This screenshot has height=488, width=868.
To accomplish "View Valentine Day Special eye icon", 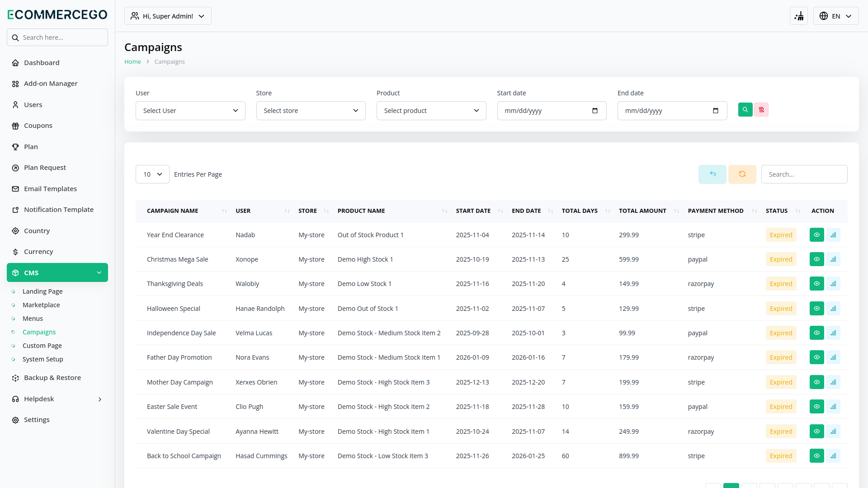I will [816, 432].
